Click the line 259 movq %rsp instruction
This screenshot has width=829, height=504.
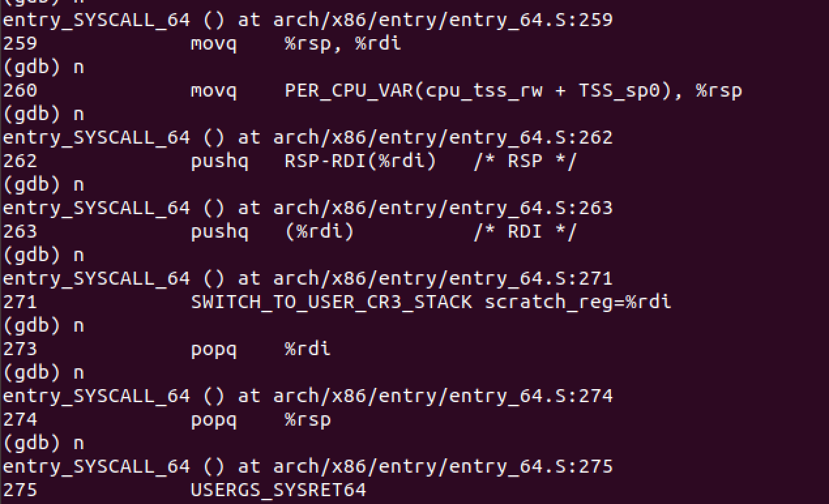coord(295,44)
